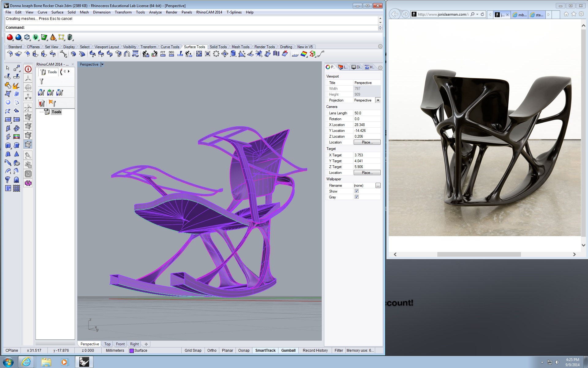Toggle the Wallpaper Show checkbox
This screenshot has width=588, height=368.
tap(356, 191)
